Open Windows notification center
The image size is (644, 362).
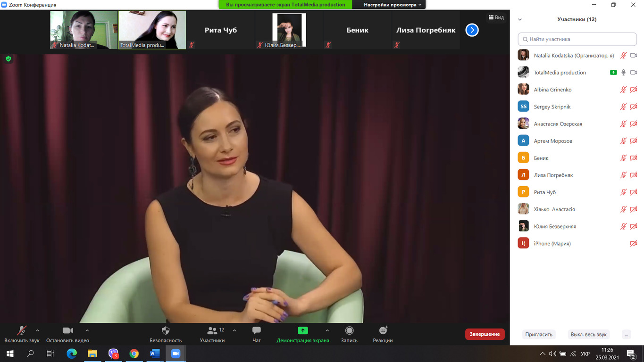(631, 354)
